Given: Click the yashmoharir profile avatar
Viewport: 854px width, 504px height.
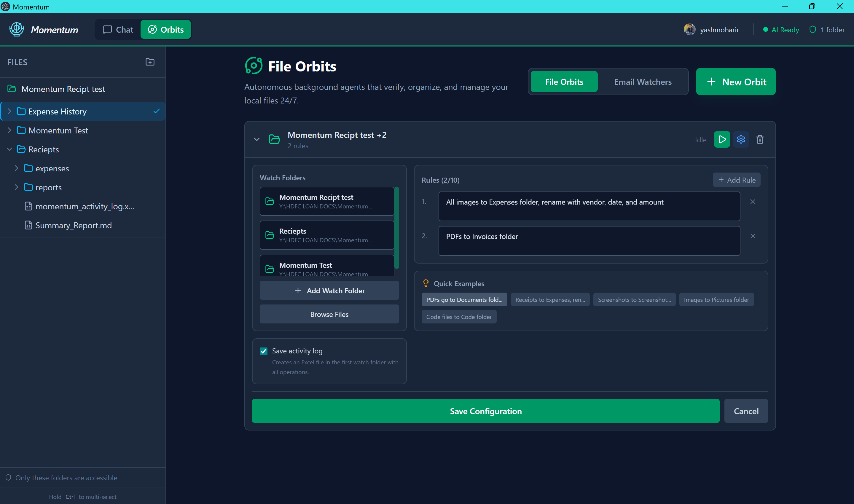Looking at the screenshot, I should (x=689, y=30).
